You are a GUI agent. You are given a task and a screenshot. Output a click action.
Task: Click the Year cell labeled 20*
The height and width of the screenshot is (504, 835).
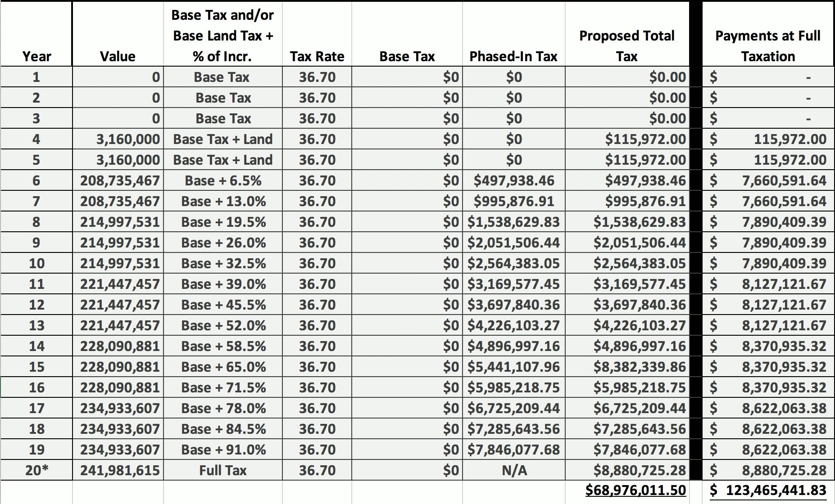coord(36,470)
